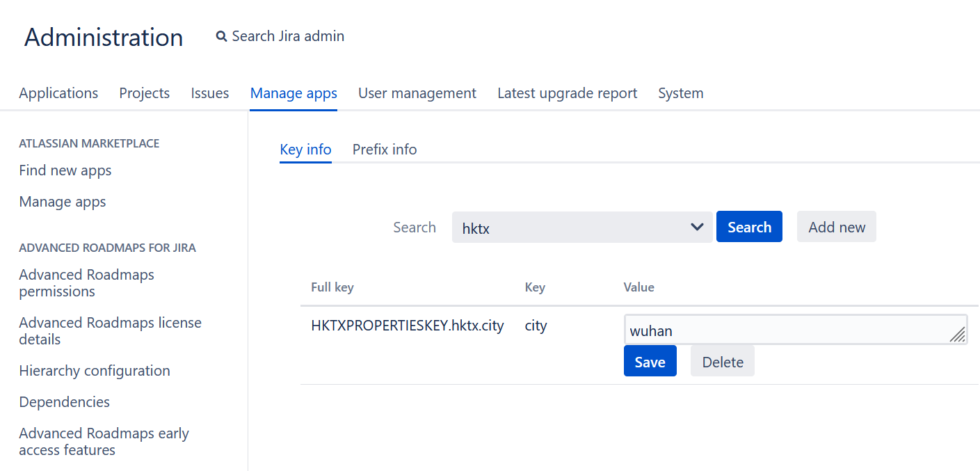Open the System tab

(x=681, y=93)
